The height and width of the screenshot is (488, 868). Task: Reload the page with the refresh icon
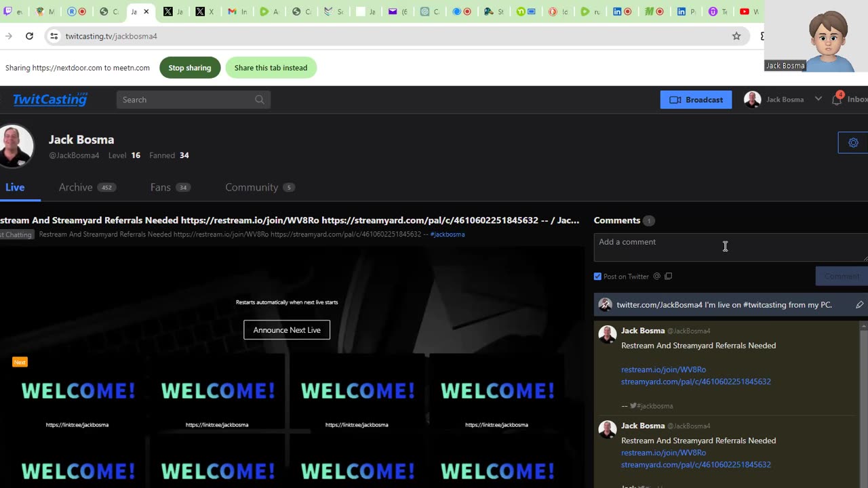coord(29,36)
